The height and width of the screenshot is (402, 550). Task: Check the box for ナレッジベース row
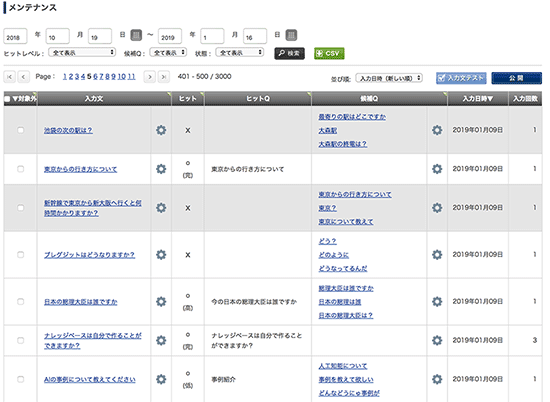click(21, 340)
